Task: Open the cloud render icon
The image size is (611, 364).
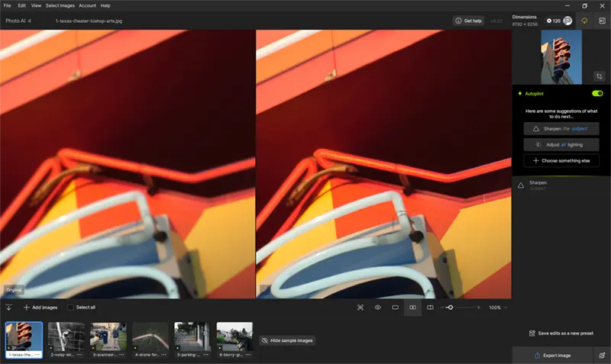Action: (x=585, y=21)
